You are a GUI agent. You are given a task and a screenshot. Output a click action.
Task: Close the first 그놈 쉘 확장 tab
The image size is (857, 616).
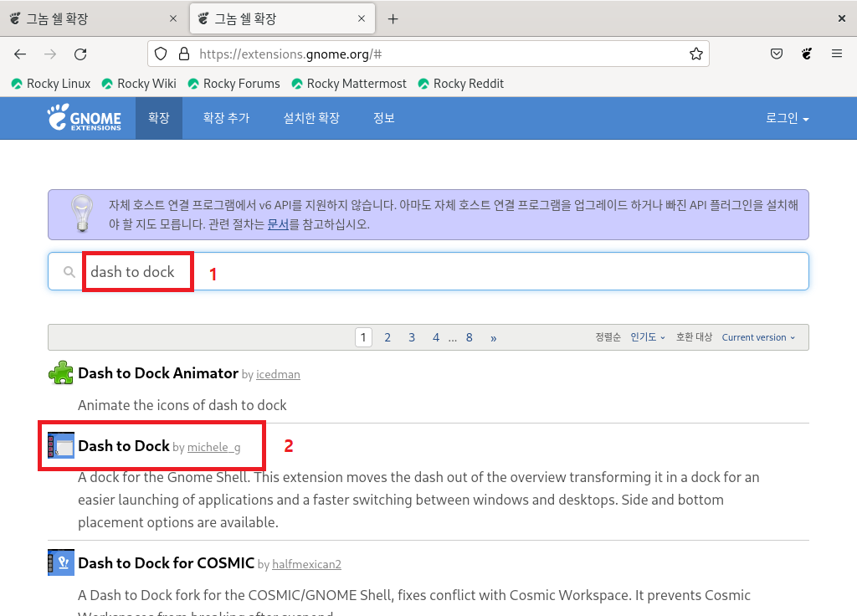point(173,18)
